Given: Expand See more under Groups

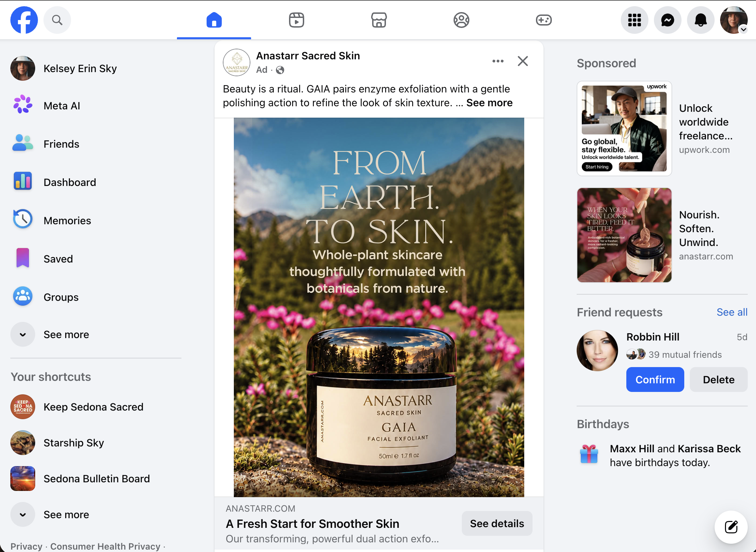Looking at the screenshot, I should 96,334.
